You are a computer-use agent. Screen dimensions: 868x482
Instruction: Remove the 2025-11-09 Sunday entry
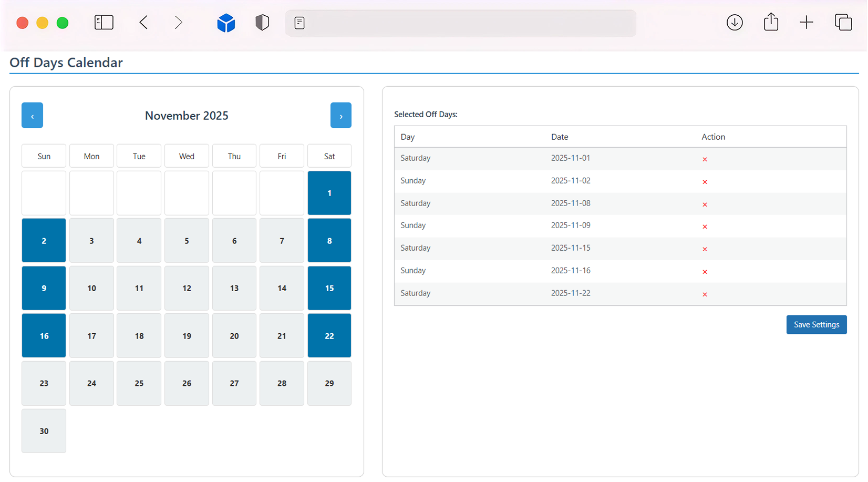pyautogui.click(x=705, y=227)
